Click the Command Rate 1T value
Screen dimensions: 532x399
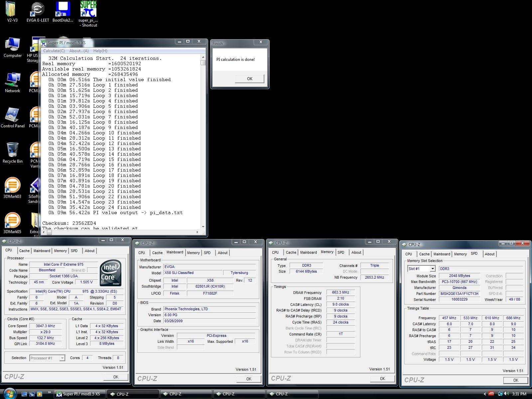point(340,334)
